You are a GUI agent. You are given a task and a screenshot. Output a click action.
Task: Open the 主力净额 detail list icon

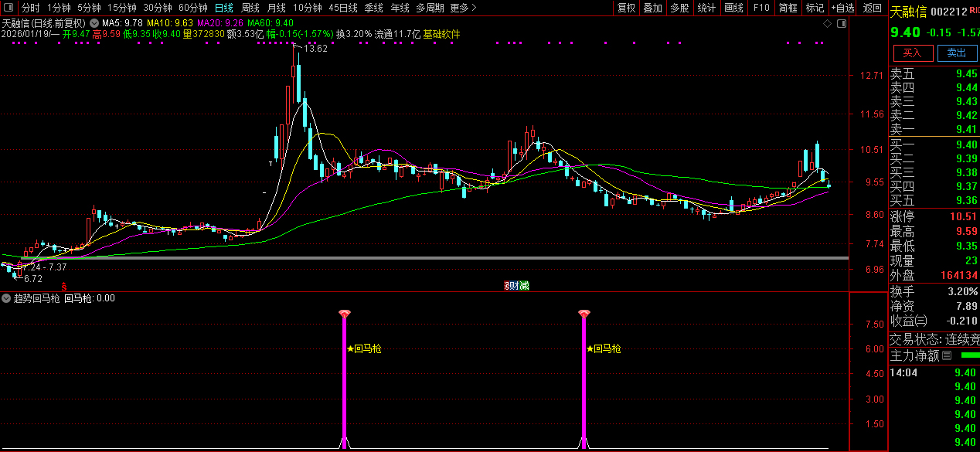pyautogui.click(x=947, y=356)
